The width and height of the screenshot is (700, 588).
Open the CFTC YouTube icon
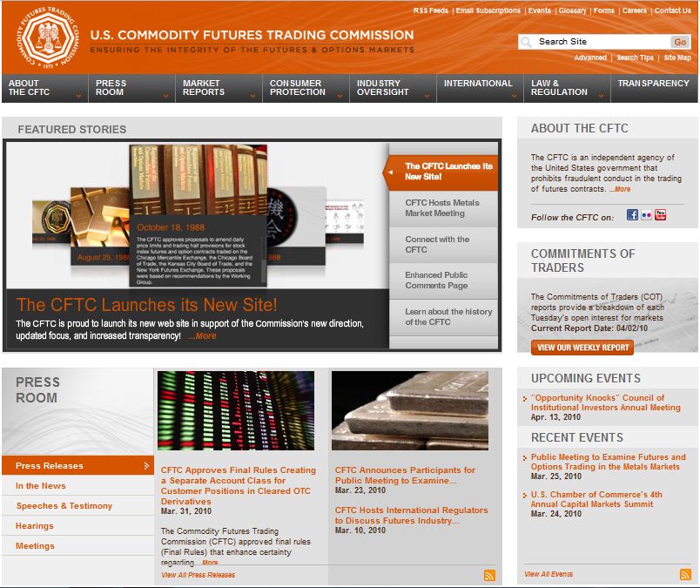coord(660,215)
